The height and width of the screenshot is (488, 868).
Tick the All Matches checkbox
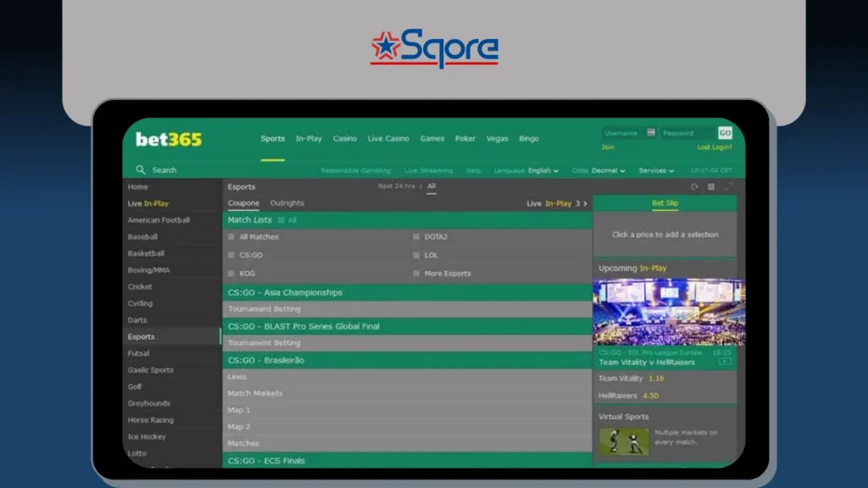pos(231,237)
